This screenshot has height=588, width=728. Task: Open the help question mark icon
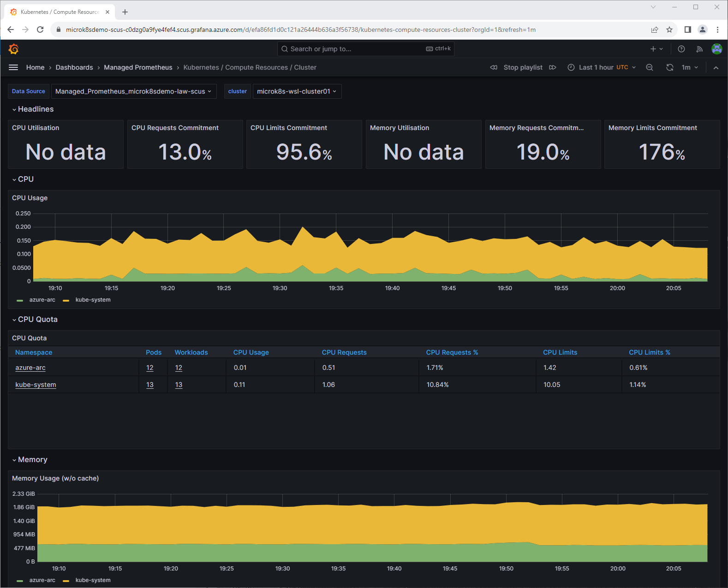(x=681, y=49)
